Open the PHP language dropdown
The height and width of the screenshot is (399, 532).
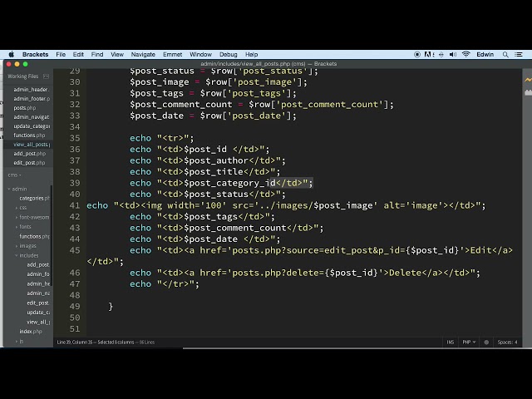pyautogui.click(x=469, y=342)
